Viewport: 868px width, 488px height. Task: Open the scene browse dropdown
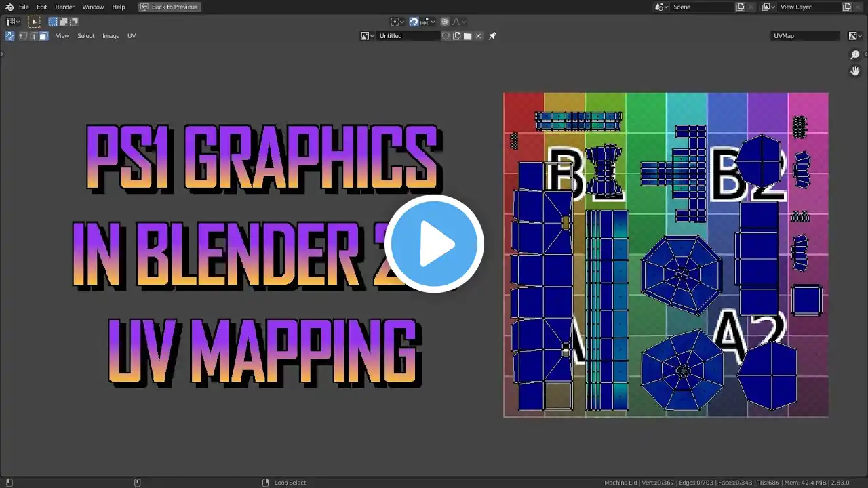[662, 7]
